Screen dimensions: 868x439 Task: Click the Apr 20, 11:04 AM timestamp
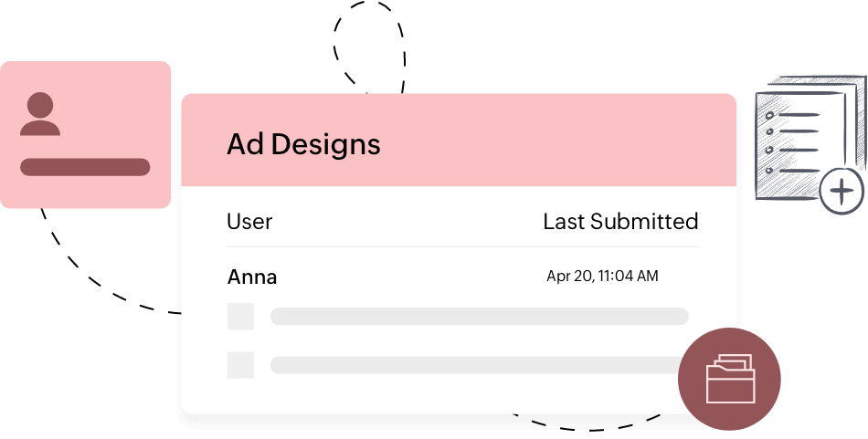(x=602, y=276)
